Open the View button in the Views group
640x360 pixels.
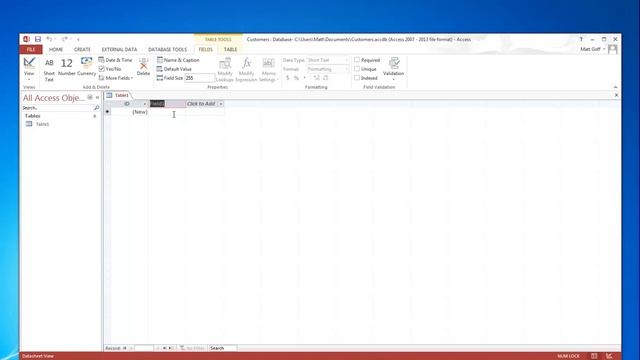(29, 69)
